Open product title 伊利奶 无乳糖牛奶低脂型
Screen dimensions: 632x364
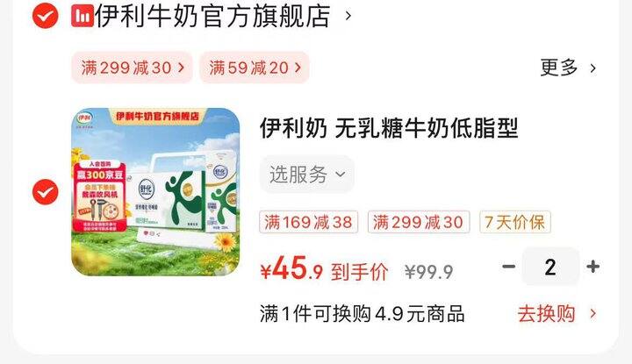389,128
